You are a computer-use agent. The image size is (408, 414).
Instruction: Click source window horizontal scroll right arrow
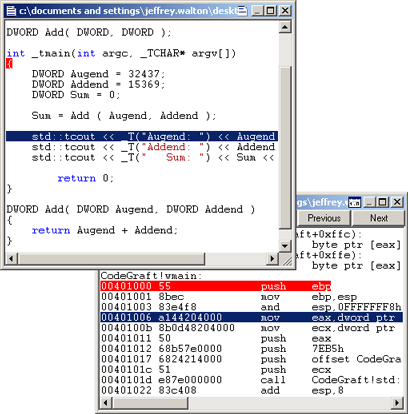[x=272, y=259]
